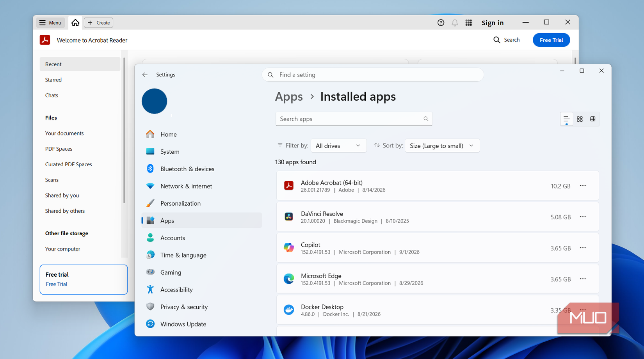This screenshot has width=644, height=359.
Task: Open Time & language settings
Action: tap(201, 255)
